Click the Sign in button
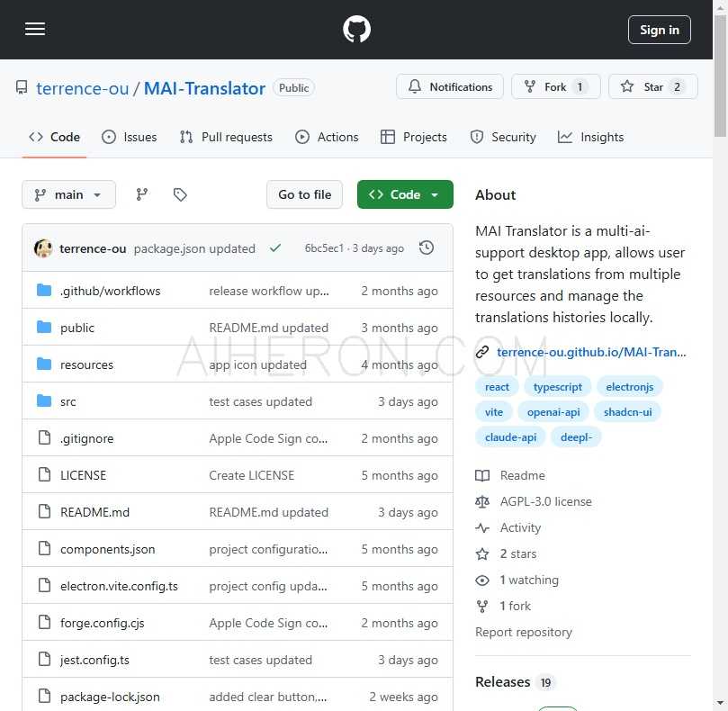This screenshot has height=711, width=728. [660, 30]
